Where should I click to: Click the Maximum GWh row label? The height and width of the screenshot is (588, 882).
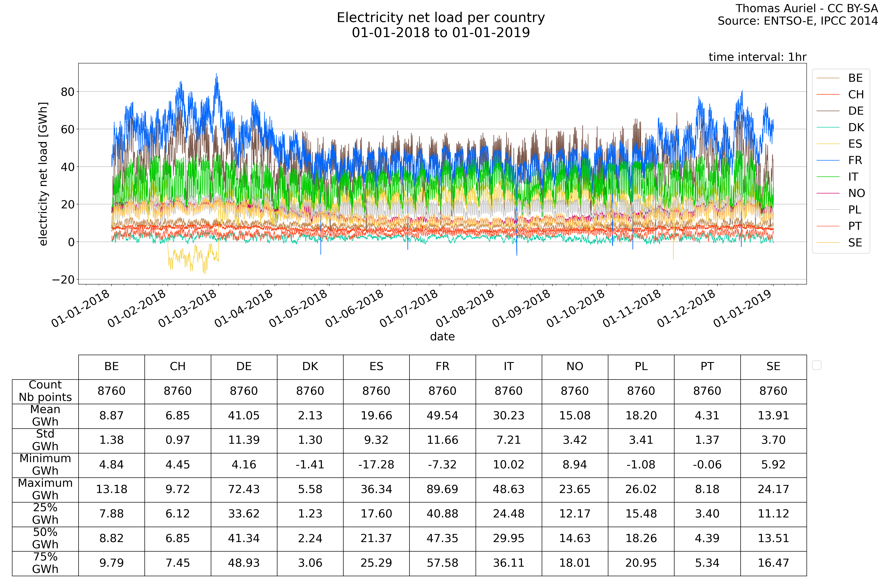point(45,489)
